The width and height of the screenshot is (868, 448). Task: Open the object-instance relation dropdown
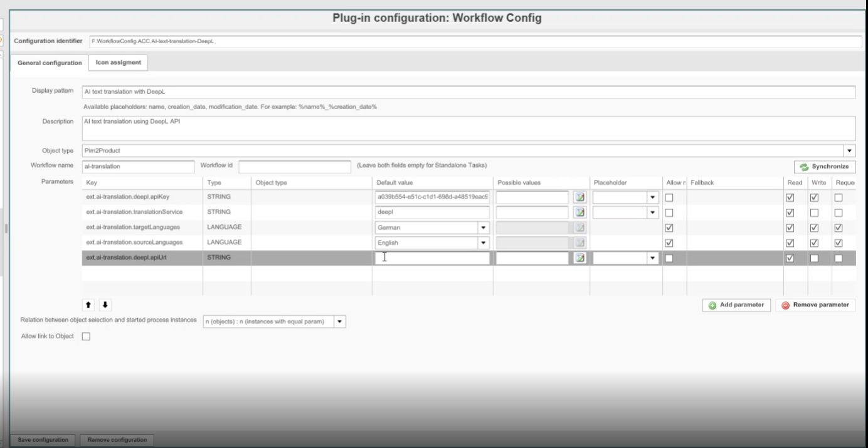[x=340, y=321]
